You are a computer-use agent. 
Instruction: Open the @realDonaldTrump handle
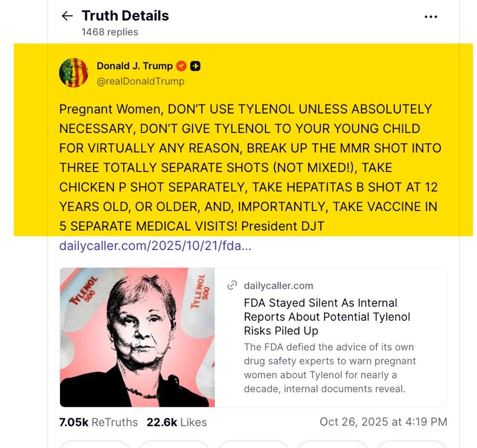click(140, 81)
